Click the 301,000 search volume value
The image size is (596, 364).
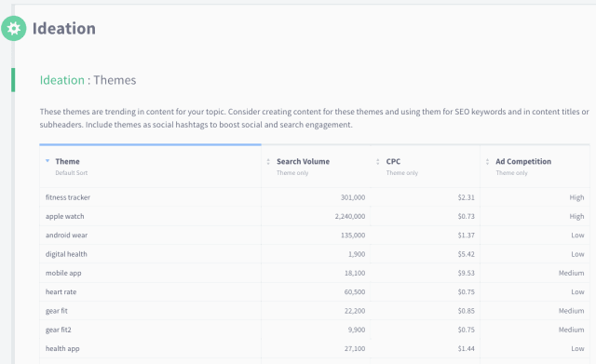point(353,197)
